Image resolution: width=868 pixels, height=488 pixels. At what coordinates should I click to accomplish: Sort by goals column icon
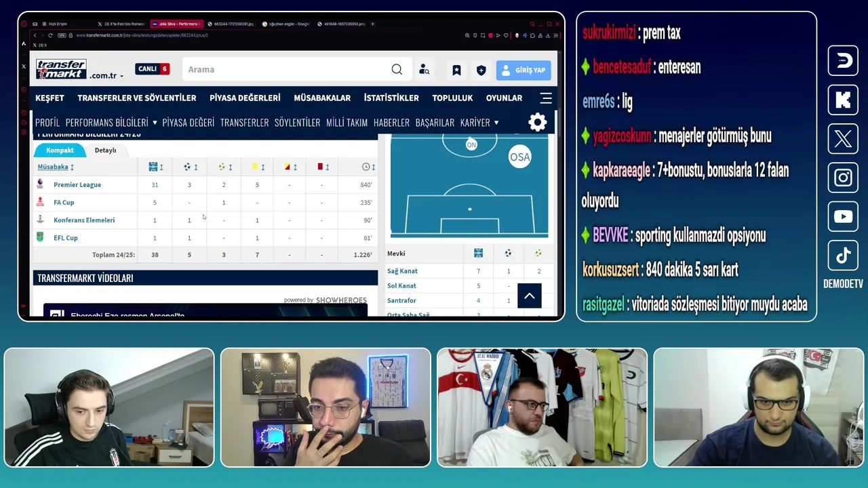pos(191,167)
